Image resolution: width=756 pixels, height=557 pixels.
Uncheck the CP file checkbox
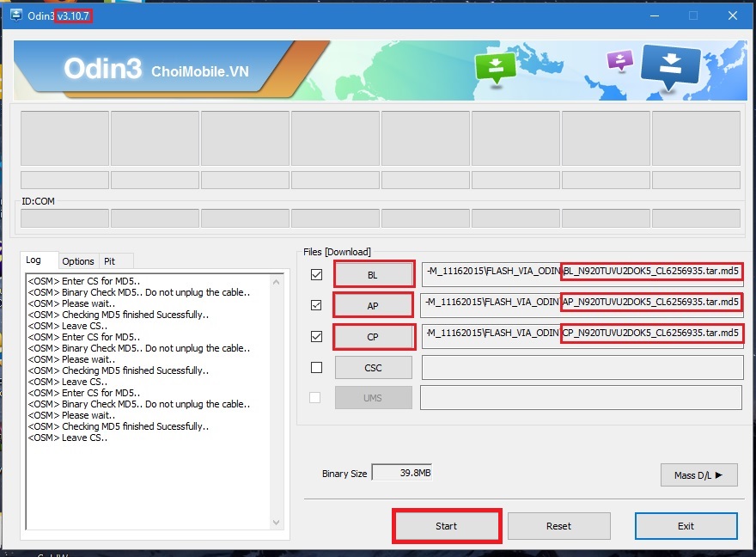coord(316,336)
